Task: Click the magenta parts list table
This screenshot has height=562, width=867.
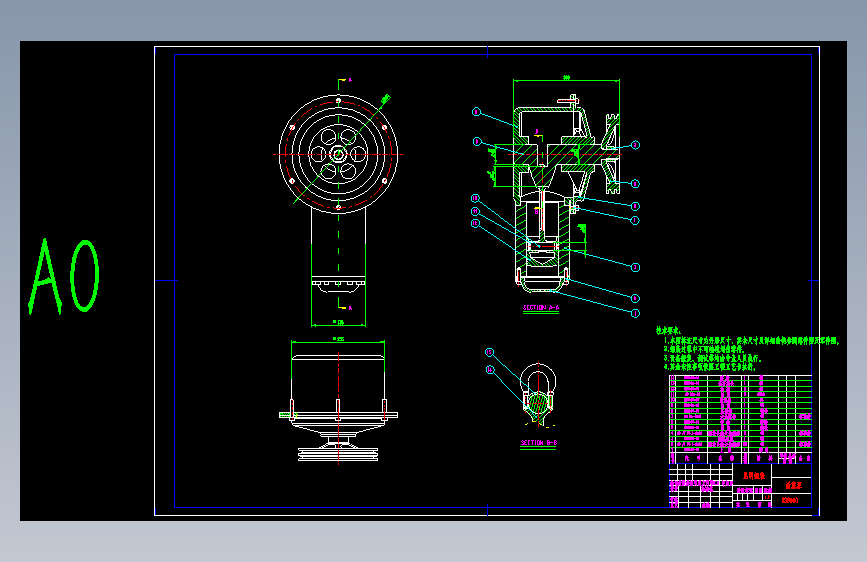Action: (x=740, y=419)
